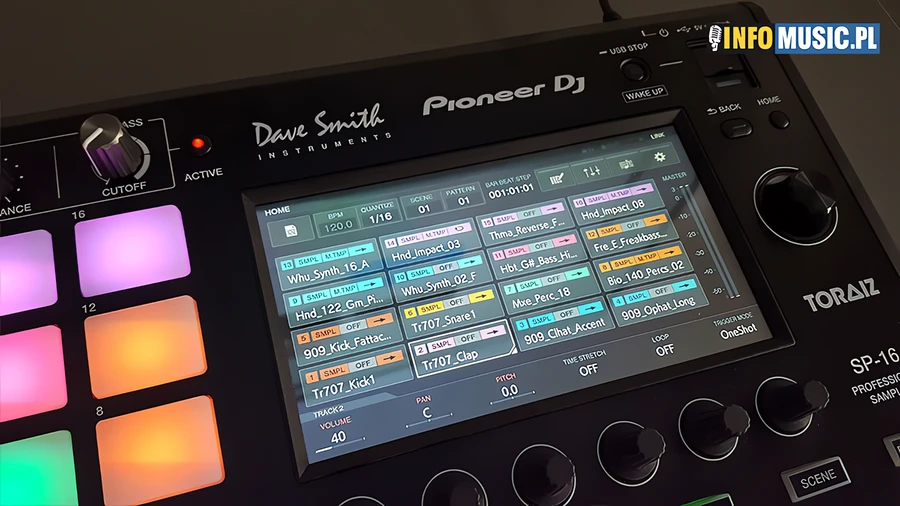Toggle OFF tag on track 5 909_Kick_Fattac

point(353,326)
